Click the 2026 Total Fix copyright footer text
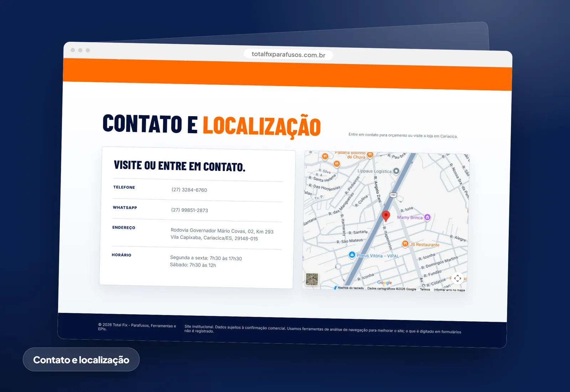The width and height of the screenshot is (570, 392). tap(137, 327)
